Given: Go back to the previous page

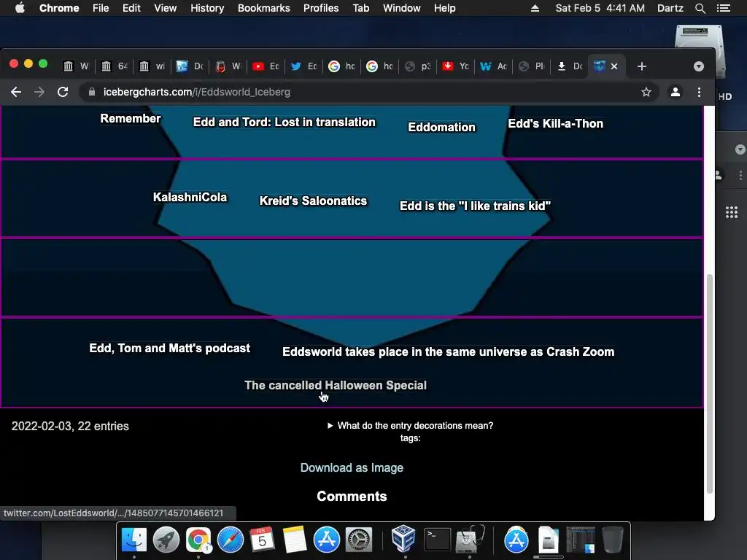Looking at the screenshot, I should click(16, 92).
